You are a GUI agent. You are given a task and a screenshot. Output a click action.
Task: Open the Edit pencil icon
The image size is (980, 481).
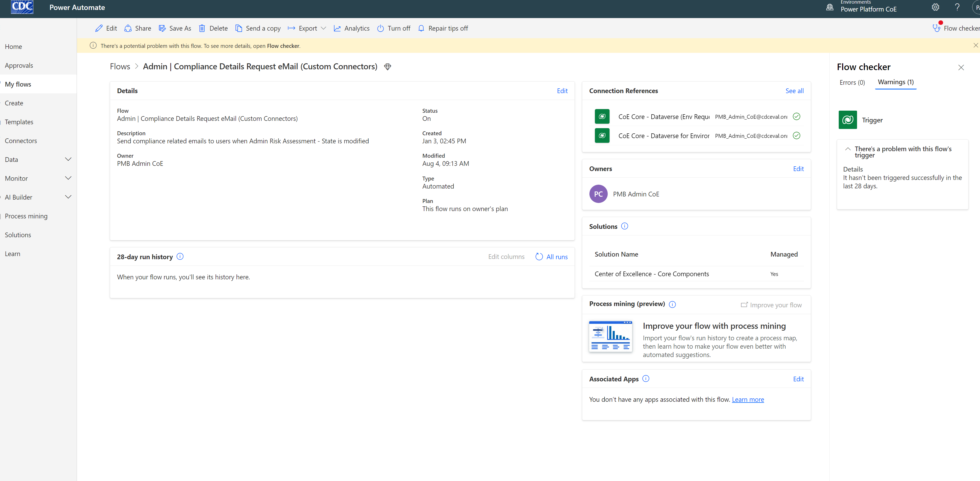tap(99, 28)
